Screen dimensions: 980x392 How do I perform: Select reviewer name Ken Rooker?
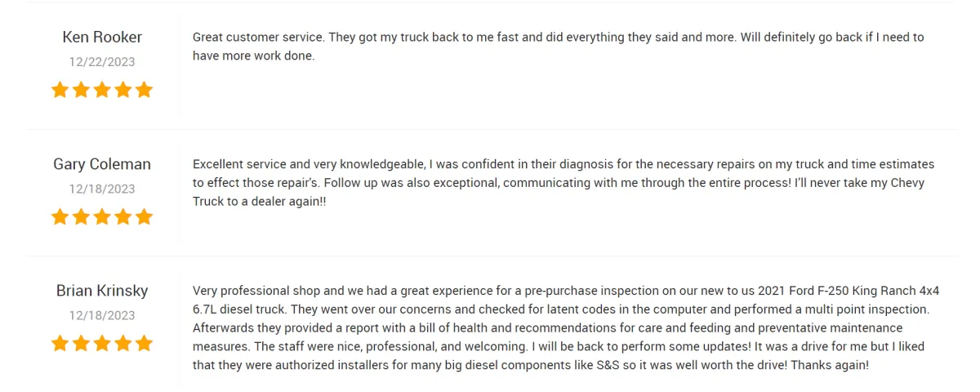pyautogui.click(x=102, y=37)
